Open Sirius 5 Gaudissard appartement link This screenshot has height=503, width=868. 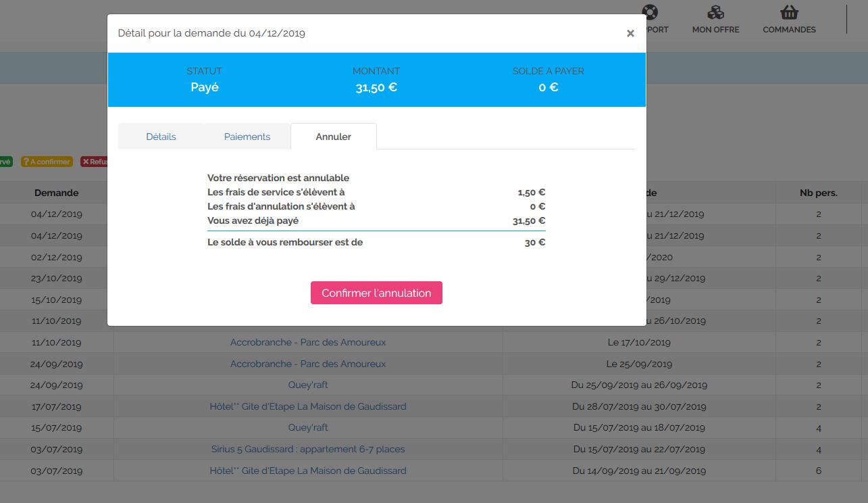pos(308,449)
